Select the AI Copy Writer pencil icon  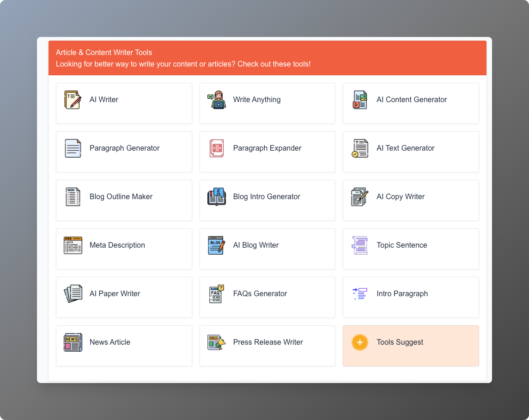(359, 196)
